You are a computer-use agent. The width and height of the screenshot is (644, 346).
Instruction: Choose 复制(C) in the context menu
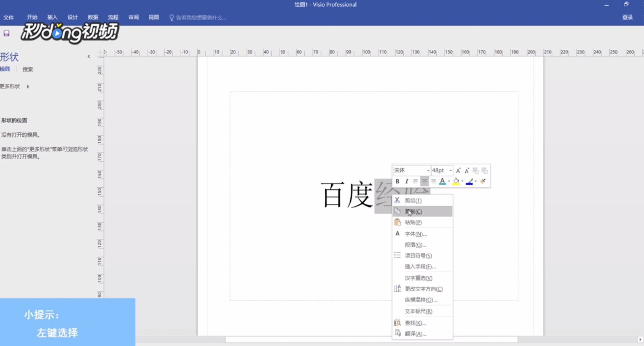point(422,211)
